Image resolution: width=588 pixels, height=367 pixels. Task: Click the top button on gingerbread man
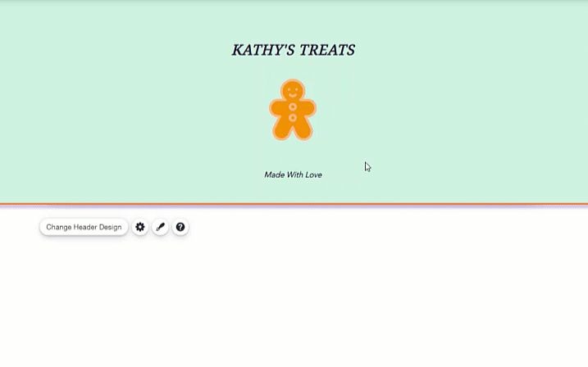click(293, 107)
